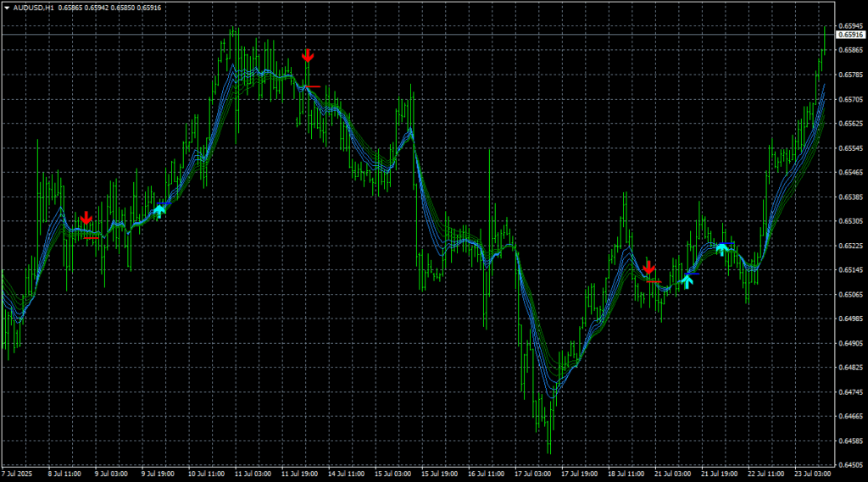The height and width of the screenshot is (482, 868).
Task: Select the 0.65225 level on the price axis
Action: click(851, 246)
